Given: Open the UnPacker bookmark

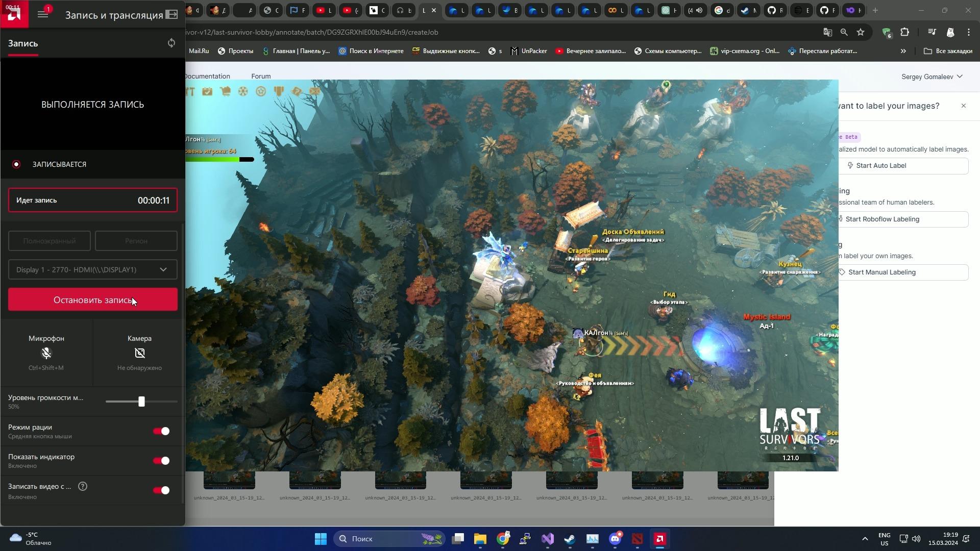Looking at the screenshot, I should point(529,51).
